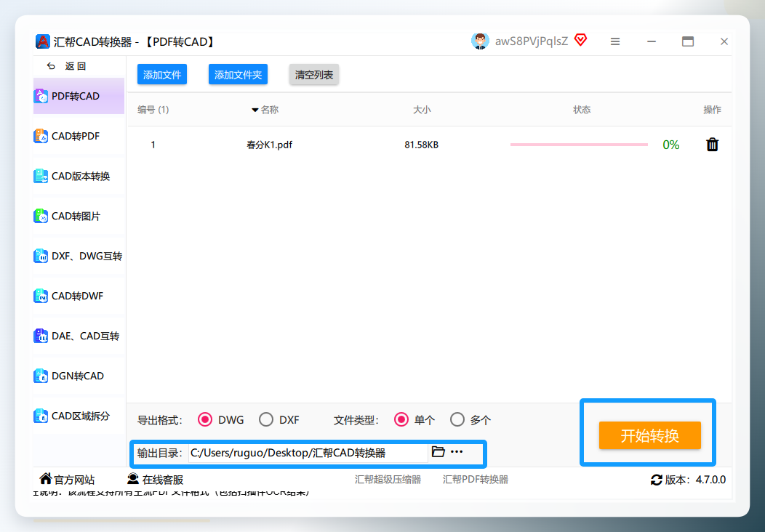Screen dimensions: 765x532
Task: Click the 返回 back label
Action: (76, 66)
